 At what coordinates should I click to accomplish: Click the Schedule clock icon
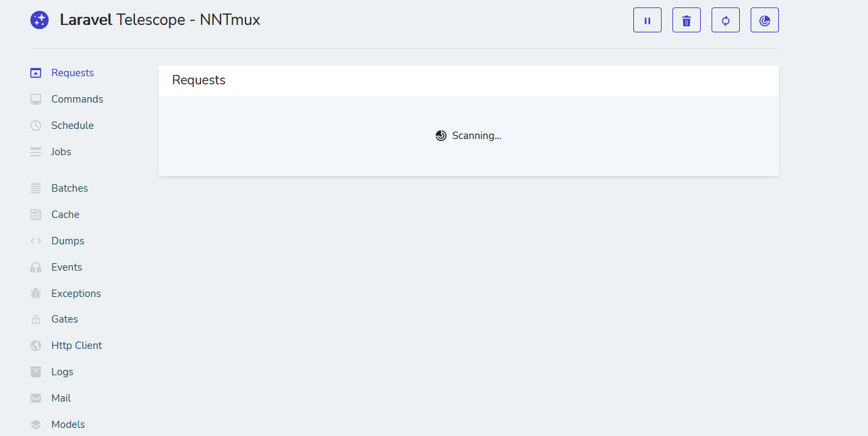35,125
